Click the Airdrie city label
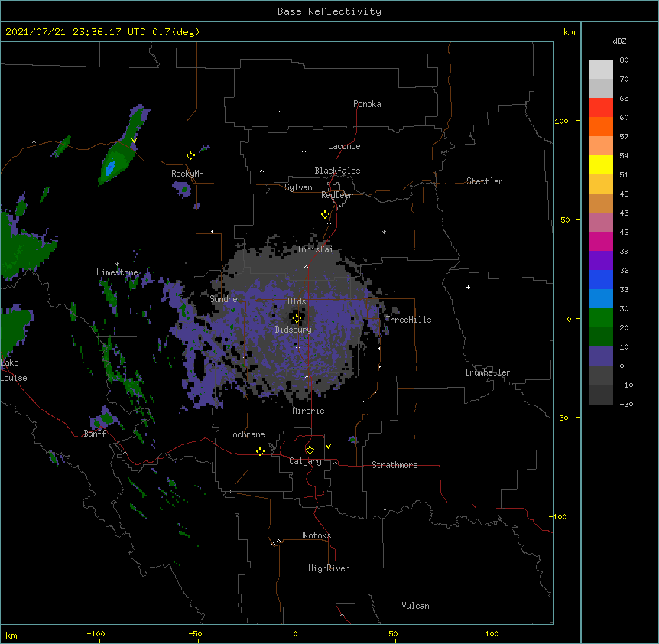 click(309, 411)
